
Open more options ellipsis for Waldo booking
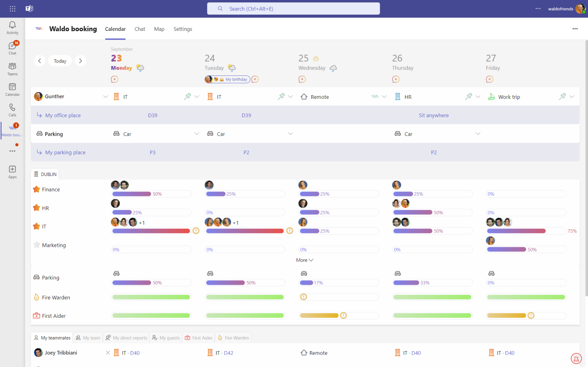pos(575,29)
